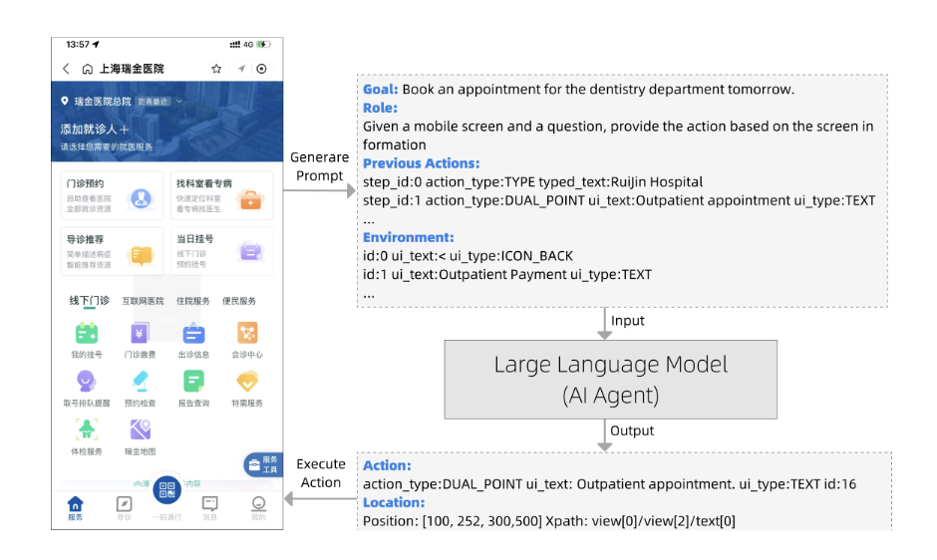Tap the 上海瑞金医院 page title
This screenshot has height=560, width=937.
132,69
